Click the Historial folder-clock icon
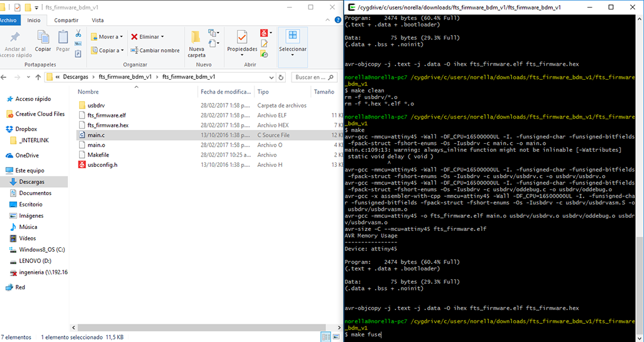This screenshot has height=342, width=644. (x=264, y=54)
